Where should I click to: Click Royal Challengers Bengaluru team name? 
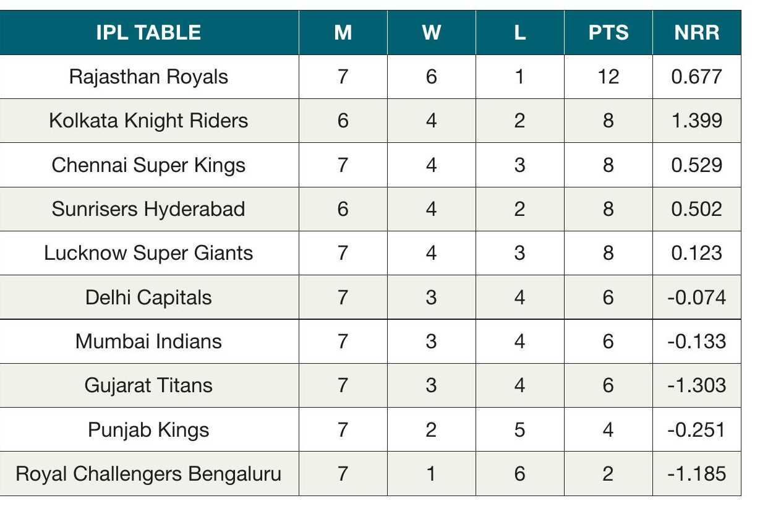click(x=148, y=474)
